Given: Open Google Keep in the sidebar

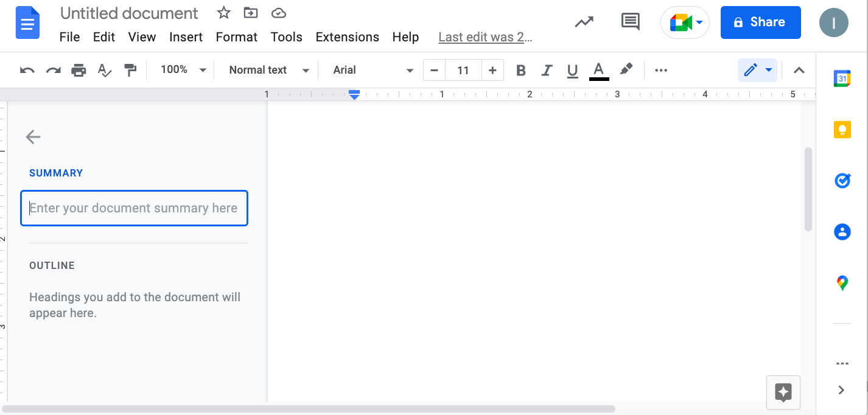Looking at the screenshot, I should pos(841,129).
